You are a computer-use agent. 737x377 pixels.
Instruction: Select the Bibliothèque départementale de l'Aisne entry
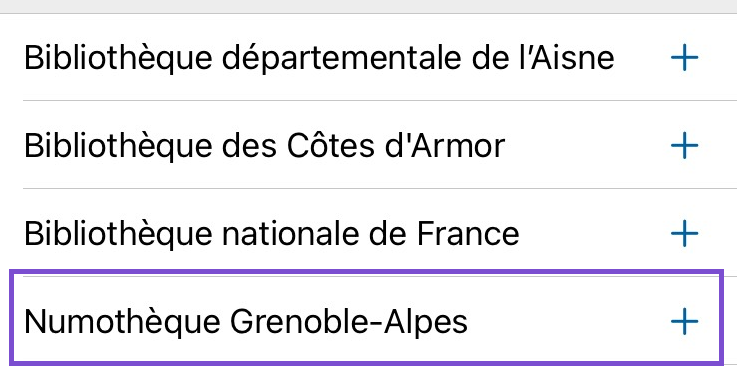pos(367,58)
